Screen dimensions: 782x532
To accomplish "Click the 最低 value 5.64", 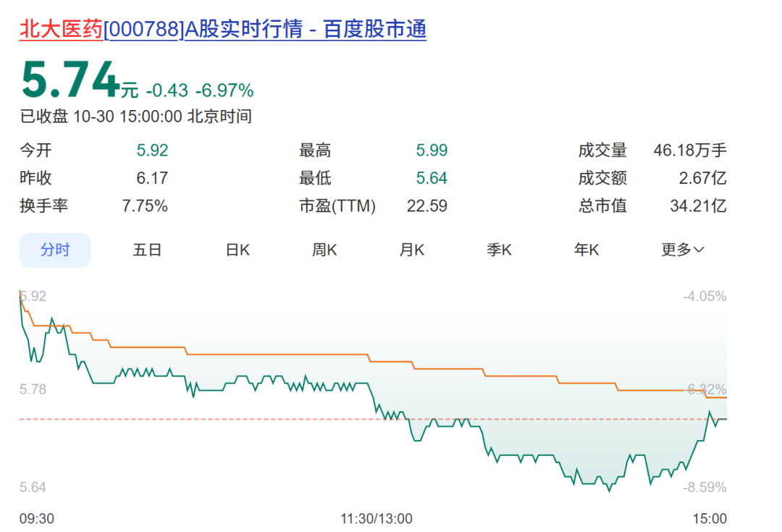I will (x=432, y=178).
